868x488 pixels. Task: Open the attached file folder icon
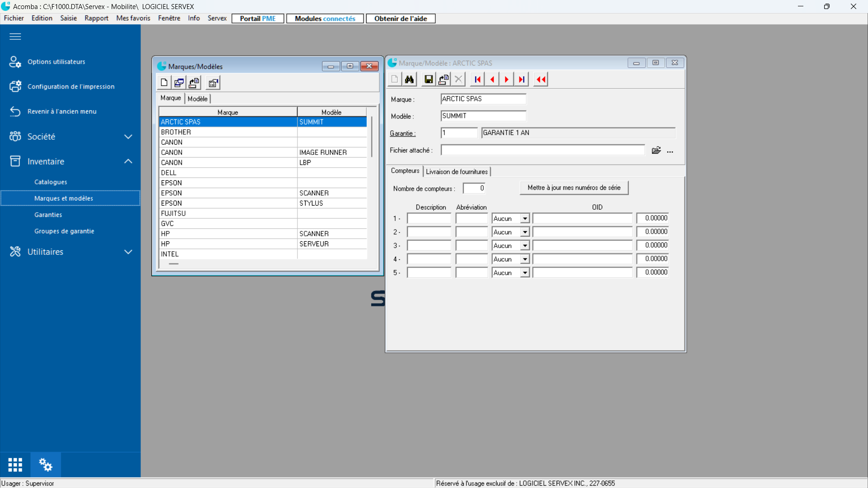tap(656, 150)
